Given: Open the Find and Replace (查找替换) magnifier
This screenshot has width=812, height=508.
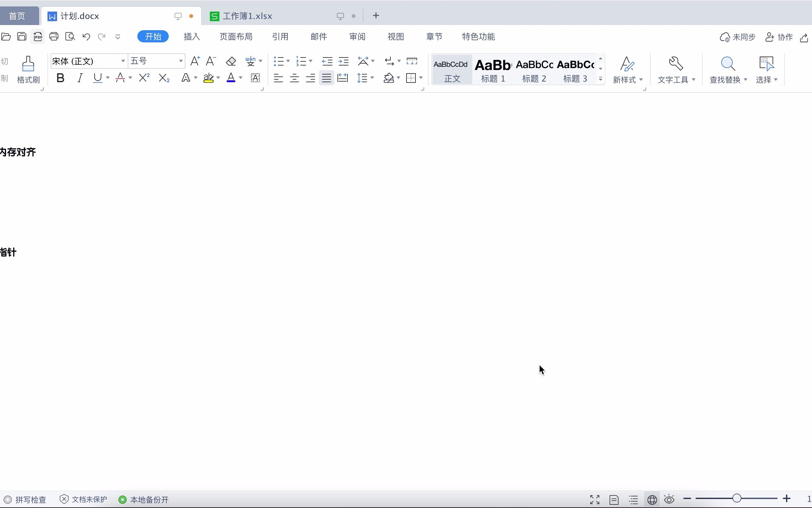Looking at the screenshot, I should click(727, 64).
